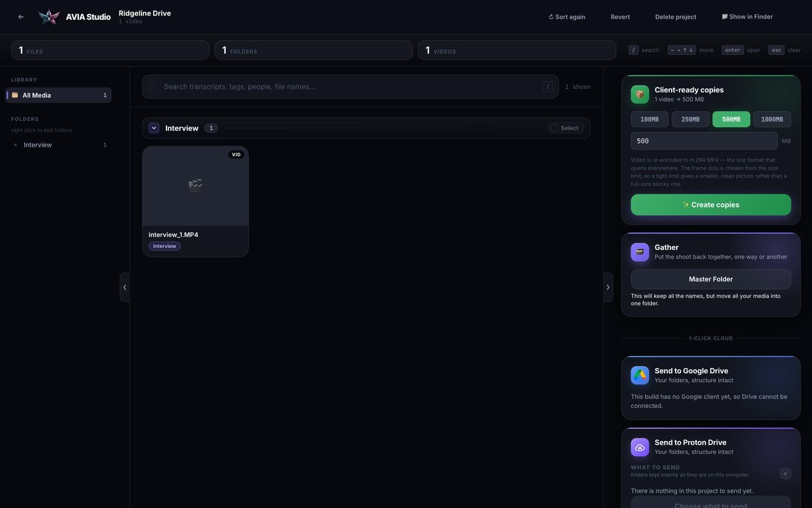812x508 pixels.
Task: Click the refresh icon under What to Send
Action: pyautogui.click(x=785, y=474)
